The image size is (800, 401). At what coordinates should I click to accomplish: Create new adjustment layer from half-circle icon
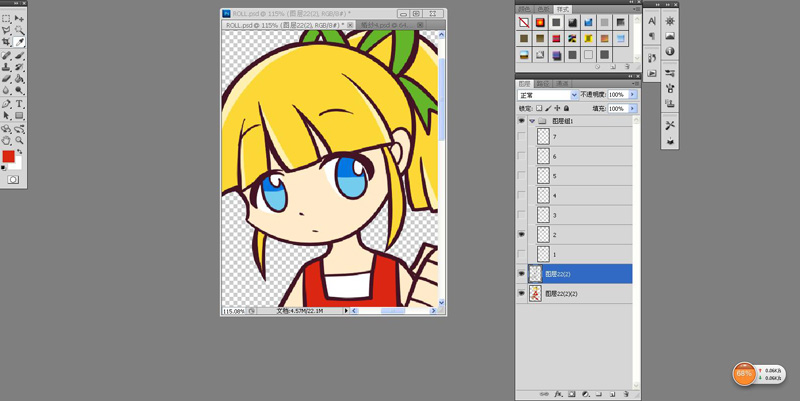(x=586, y=394)
